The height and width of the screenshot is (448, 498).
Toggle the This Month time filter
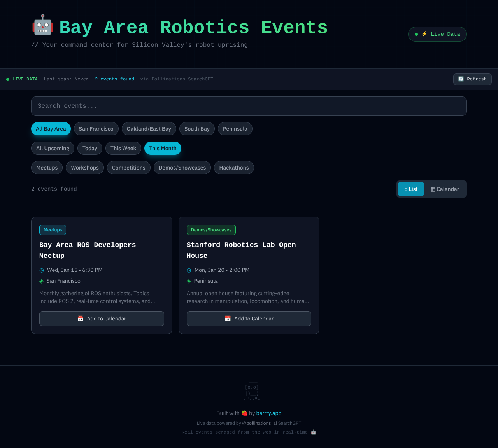click(x=163, y=148)
